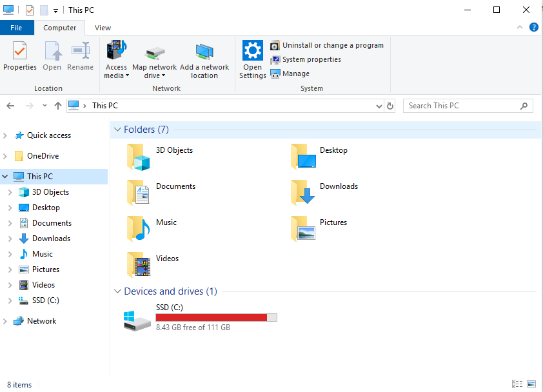
Task: Expand OneDrive in the navigation pane
Action: coord(5,156)
